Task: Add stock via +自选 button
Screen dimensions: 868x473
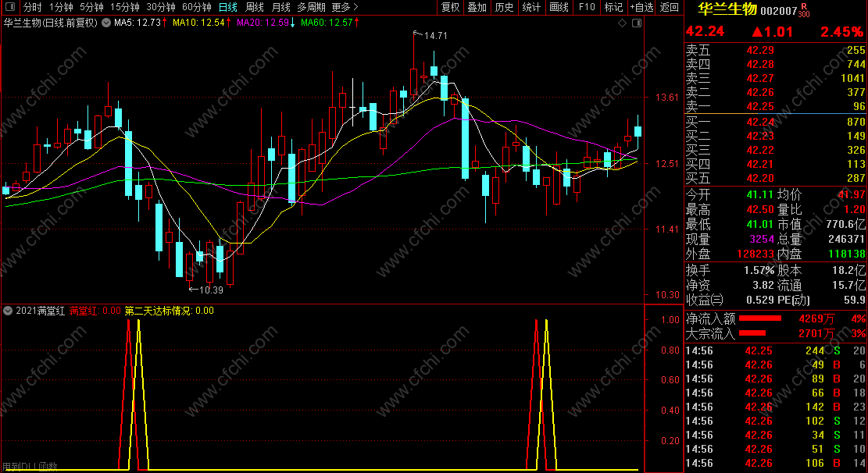Action: 641,7
